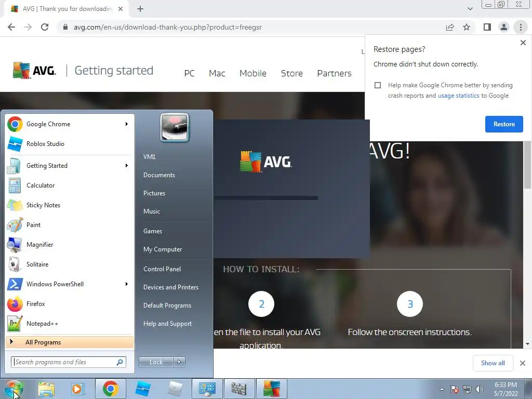Image resolution: width=532 pixels, height=399 pixels.
Task: Click Restore button in Chrome popup
Action: [x=504, y=124]
